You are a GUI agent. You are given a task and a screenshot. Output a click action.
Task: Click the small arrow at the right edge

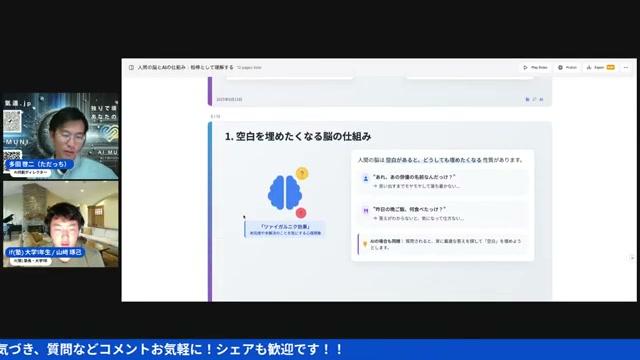tap(632, 258)
